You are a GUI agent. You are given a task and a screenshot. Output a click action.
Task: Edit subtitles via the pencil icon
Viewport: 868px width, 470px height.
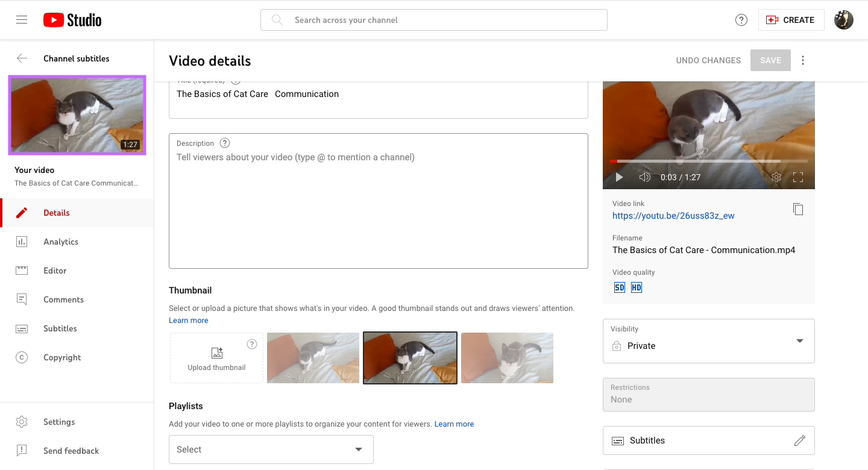pos(800,440)
